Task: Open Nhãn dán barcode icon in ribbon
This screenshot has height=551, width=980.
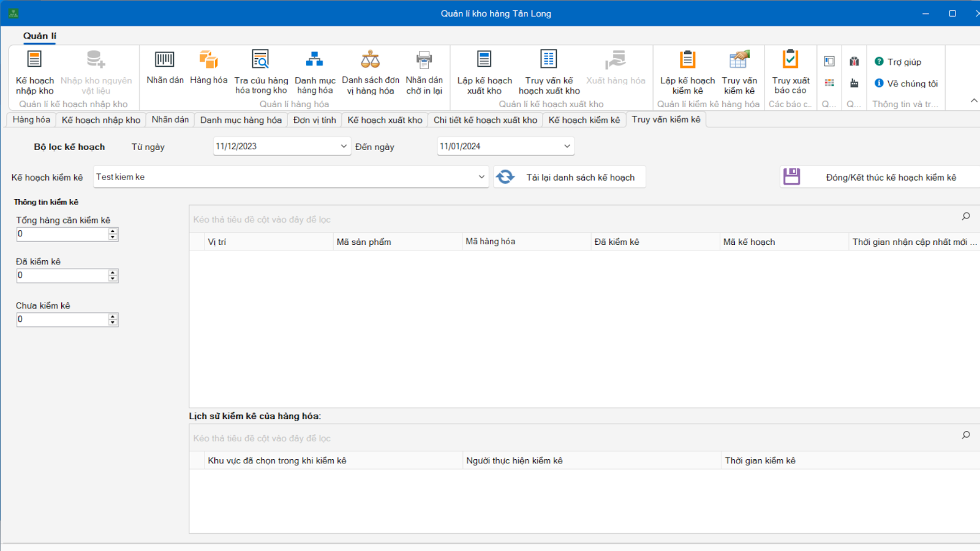Action: click(165, 67)
